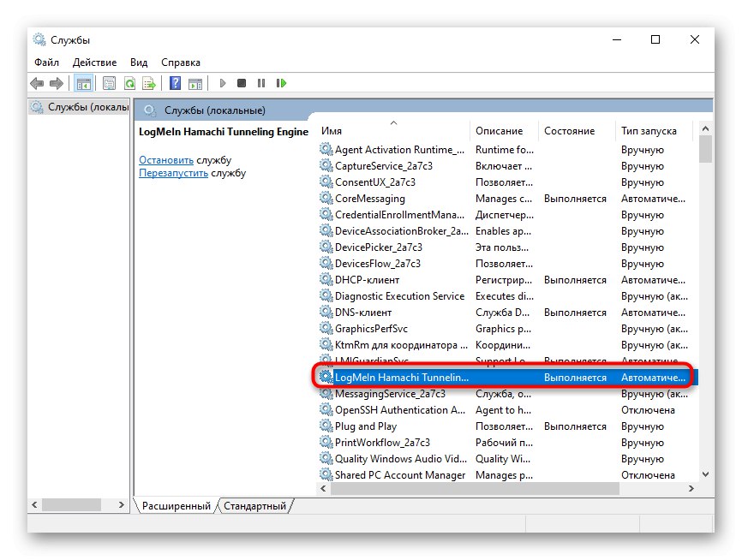
Task: Click the Restart service toolbar button
Action: coord(281,83)
